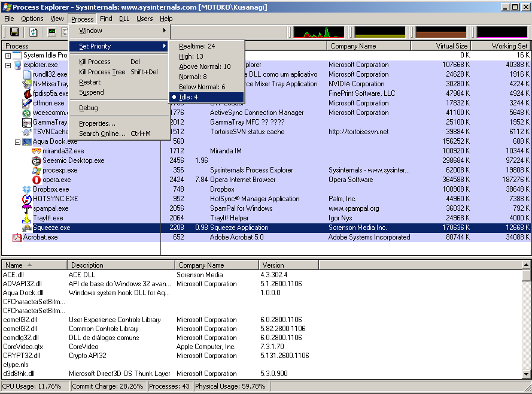Select the Idle: 4 priority option
Screen dimensions: 532x394
pos(206,97)
